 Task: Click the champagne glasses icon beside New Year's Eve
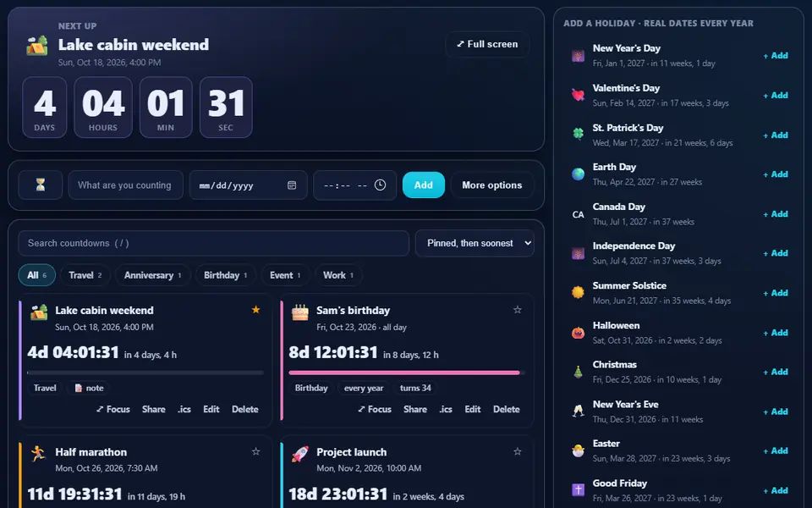pyautogui.click(x=578, y=411)
